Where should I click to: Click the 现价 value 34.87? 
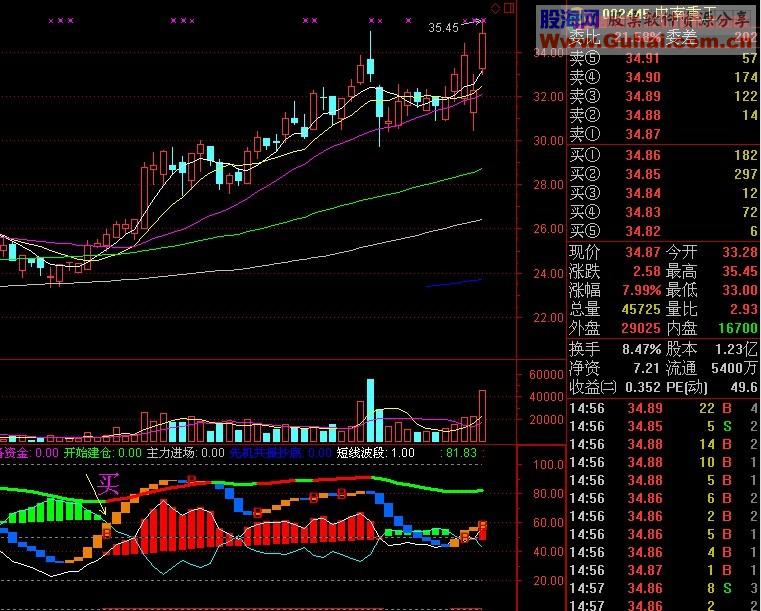(x=643, y=252)
